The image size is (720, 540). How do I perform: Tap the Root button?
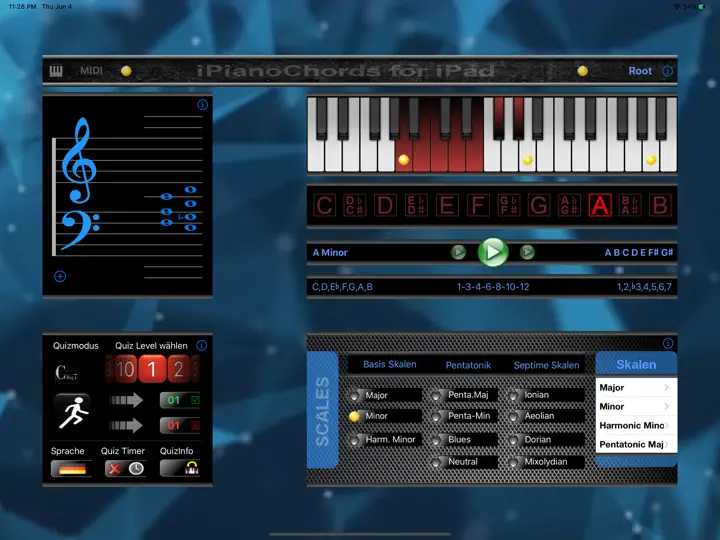(x=640, y=71)
